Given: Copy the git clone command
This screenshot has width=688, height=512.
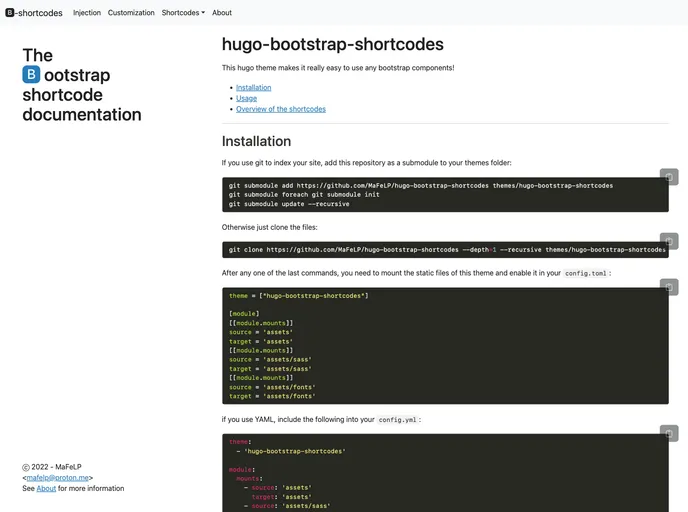Looking at the screenshot, I should click(x=669, y=241).
